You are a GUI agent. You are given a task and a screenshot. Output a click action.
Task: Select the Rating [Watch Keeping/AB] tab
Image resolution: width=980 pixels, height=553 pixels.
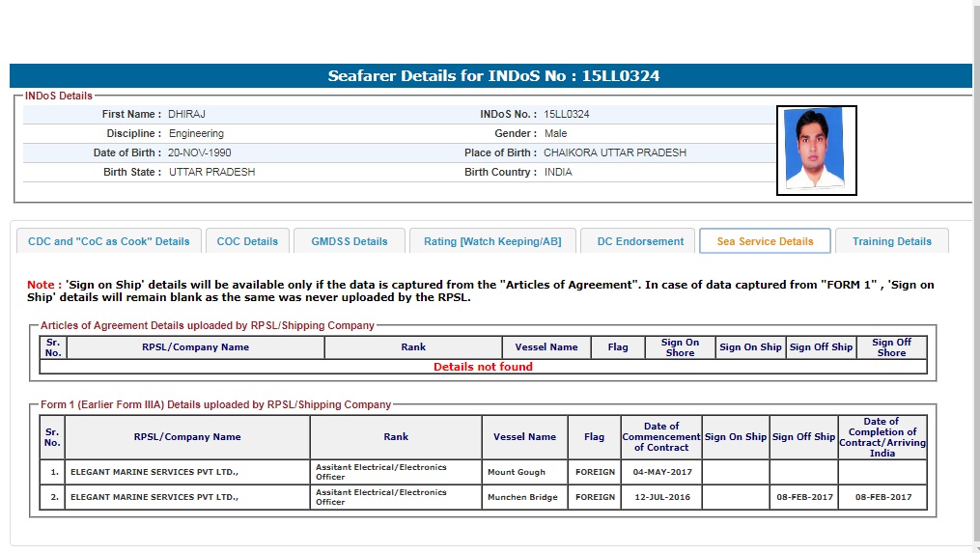(492, 241)
